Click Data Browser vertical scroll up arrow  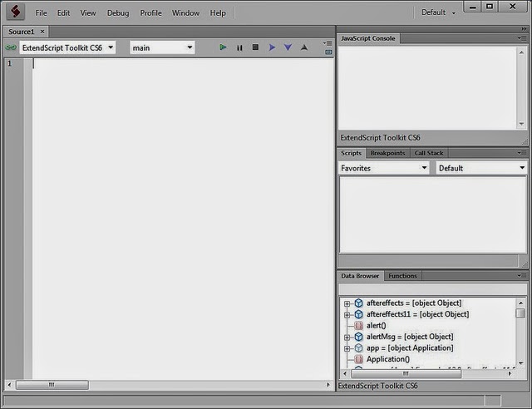click(x=521, y=303)
